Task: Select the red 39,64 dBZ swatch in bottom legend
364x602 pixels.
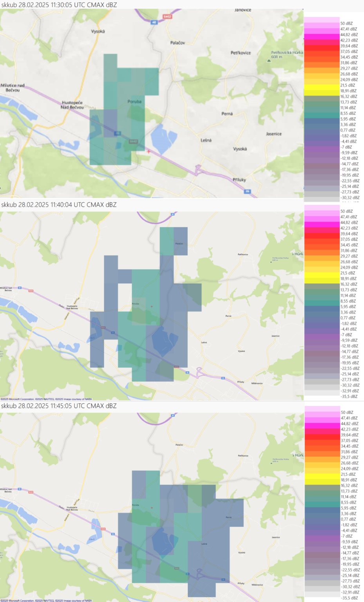Action: [321, 435]
